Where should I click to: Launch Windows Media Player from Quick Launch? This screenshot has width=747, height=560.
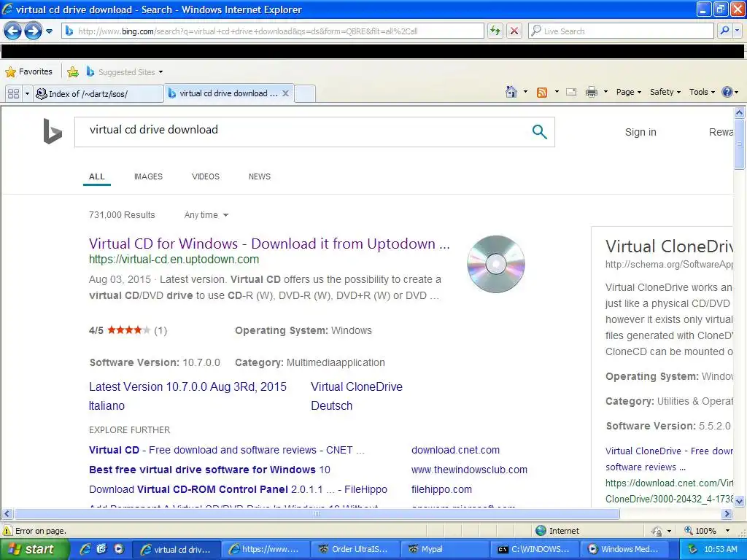coord(119,549)
